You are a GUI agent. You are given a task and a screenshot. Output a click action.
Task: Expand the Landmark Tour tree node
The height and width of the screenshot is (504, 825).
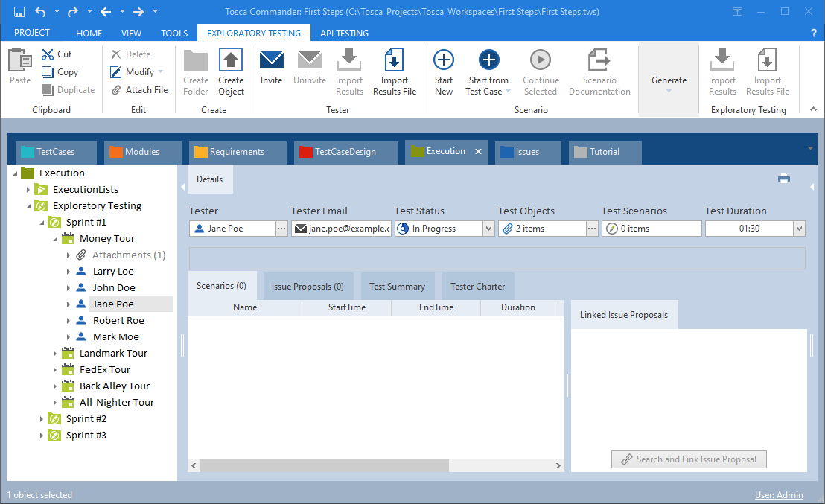[x=55, y=354]
